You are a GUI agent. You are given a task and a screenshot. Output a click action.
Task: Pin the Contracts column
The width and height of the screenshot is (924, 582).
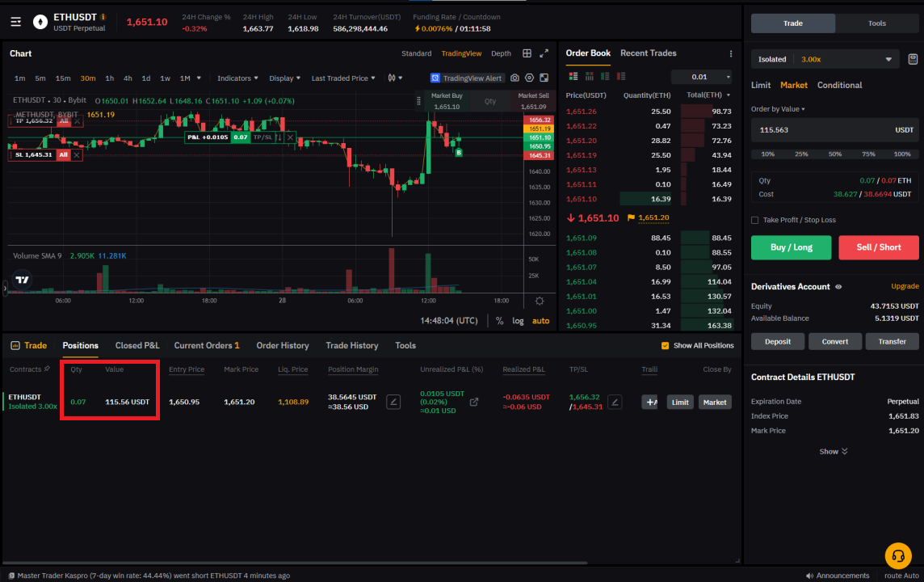point(47,369)
